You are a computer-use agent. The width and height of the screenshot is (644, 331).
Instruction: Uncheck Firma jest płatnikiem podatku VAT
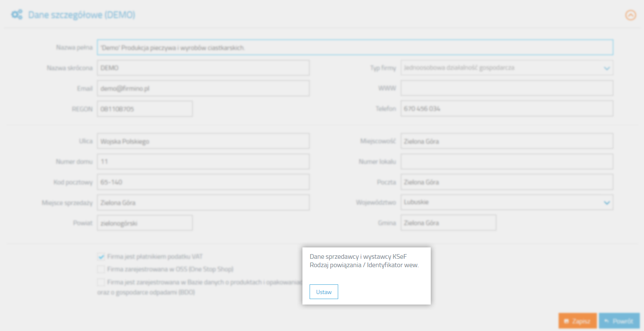click(x=101, y=257)
